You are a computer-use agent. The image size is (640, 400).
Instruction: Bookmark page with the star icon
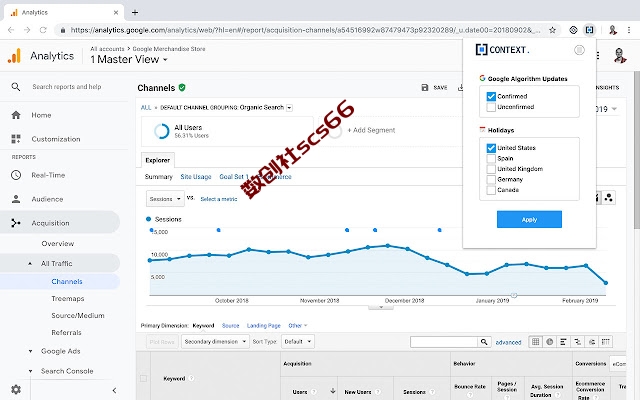552,30
